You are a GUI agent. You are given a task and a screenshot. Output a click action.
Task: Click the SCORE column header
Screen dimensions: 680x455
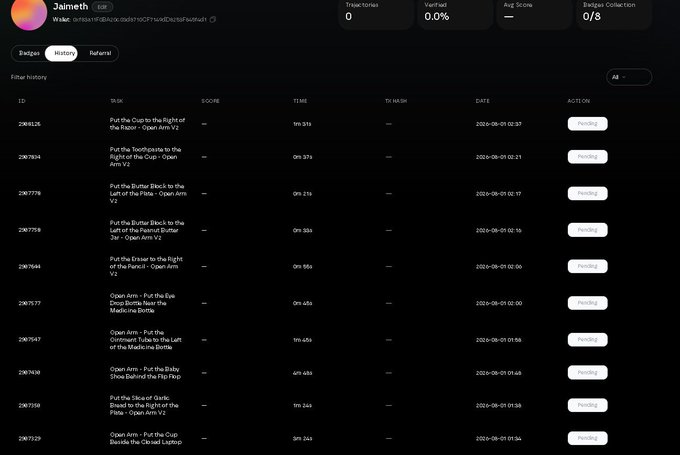coord(210,101)
